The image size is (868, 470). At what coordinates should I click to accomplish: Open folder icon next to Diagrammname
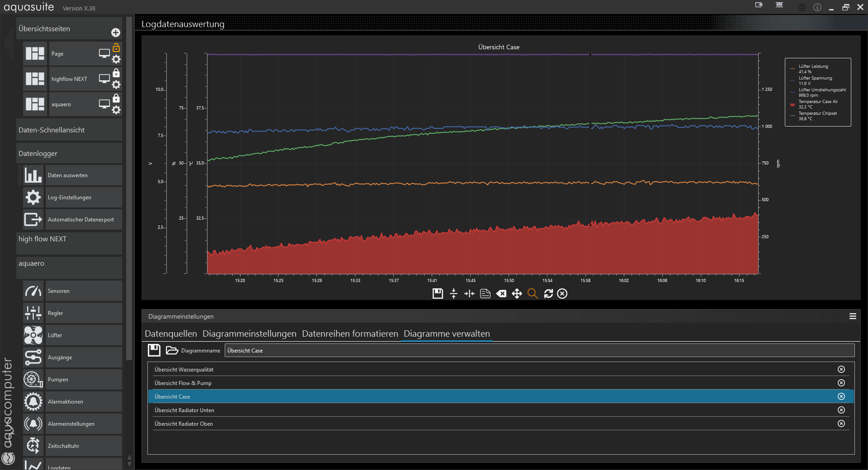point(172,350)
